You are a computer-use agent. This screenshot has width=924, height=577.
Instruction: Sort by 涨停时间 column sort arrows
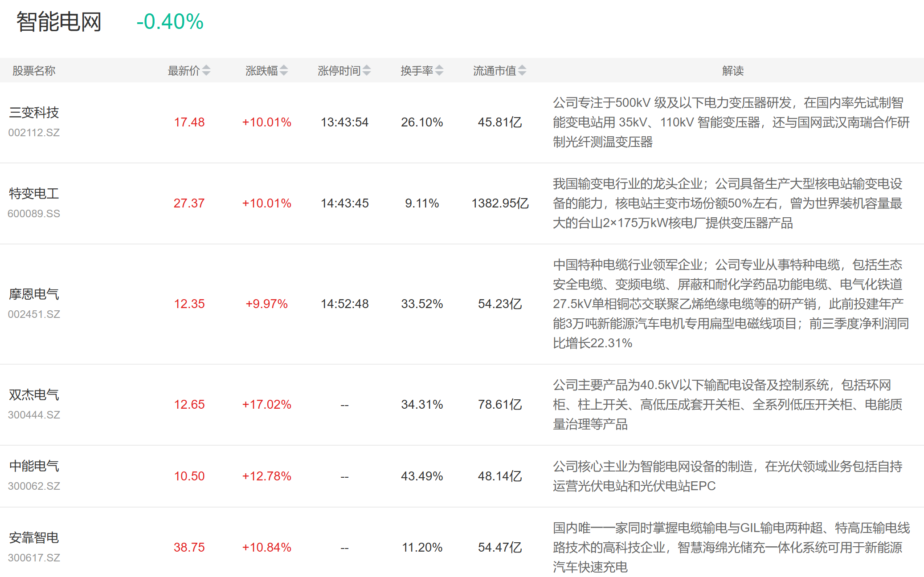pyautogui.click(x=367, y=70)
